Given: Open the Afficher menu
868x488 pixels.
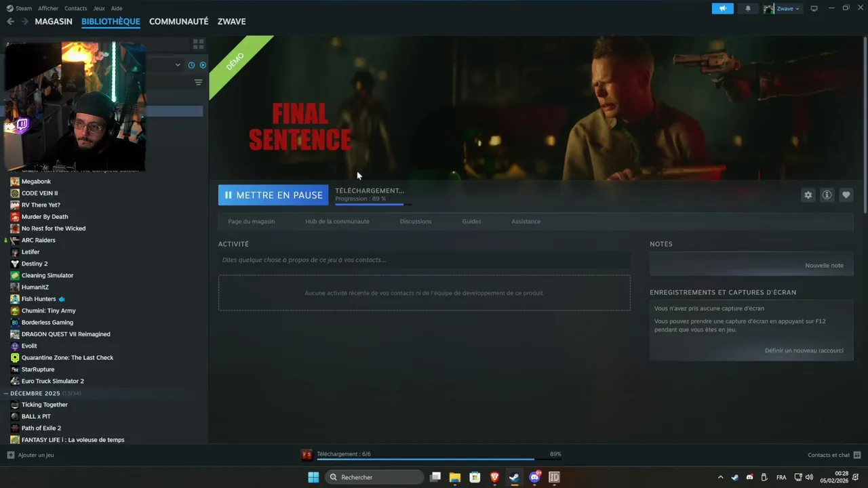Looking at the screenshot, I should tap(48, 8).
